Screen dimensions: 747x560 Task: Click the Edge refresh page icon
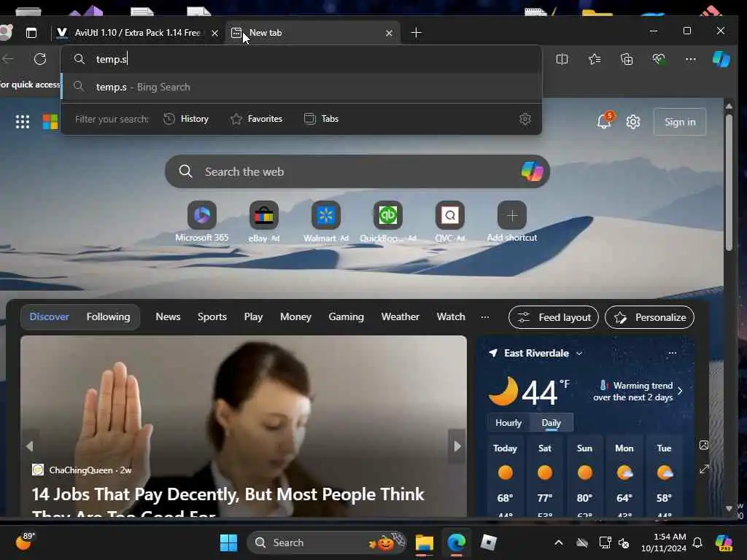pyautogui.click(x=40, y=59)
